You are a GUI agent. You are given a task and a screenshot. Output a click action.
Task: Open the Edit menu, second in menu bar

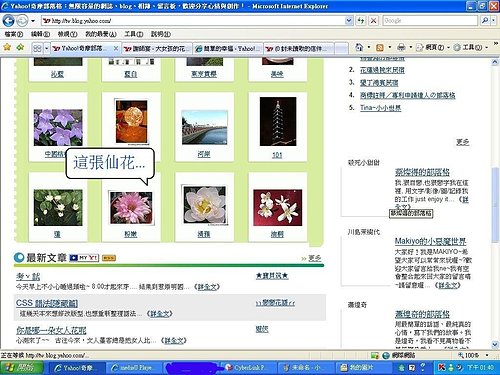tap(40, 34)
